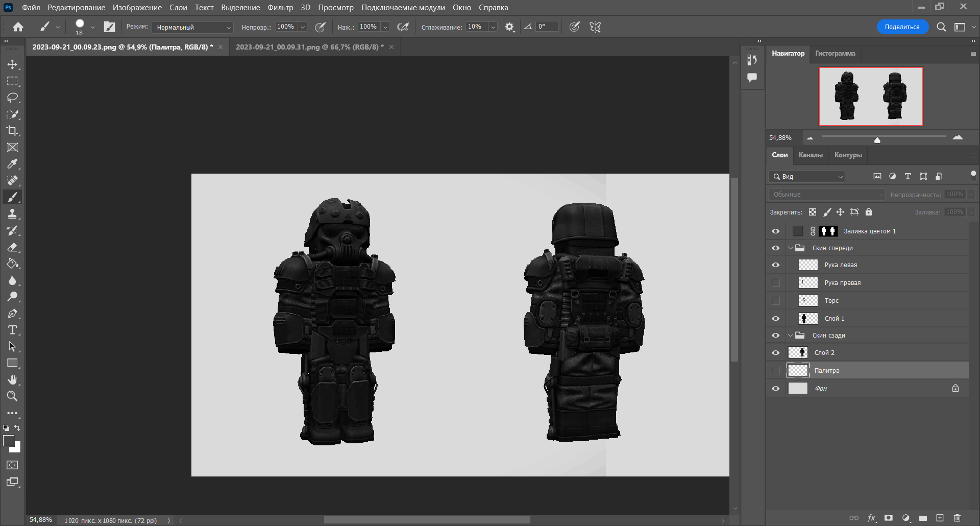Click the Navigator zoom slider handle
Screen dimensions: 980x526
pyautogui.click(x=877, y=139)
